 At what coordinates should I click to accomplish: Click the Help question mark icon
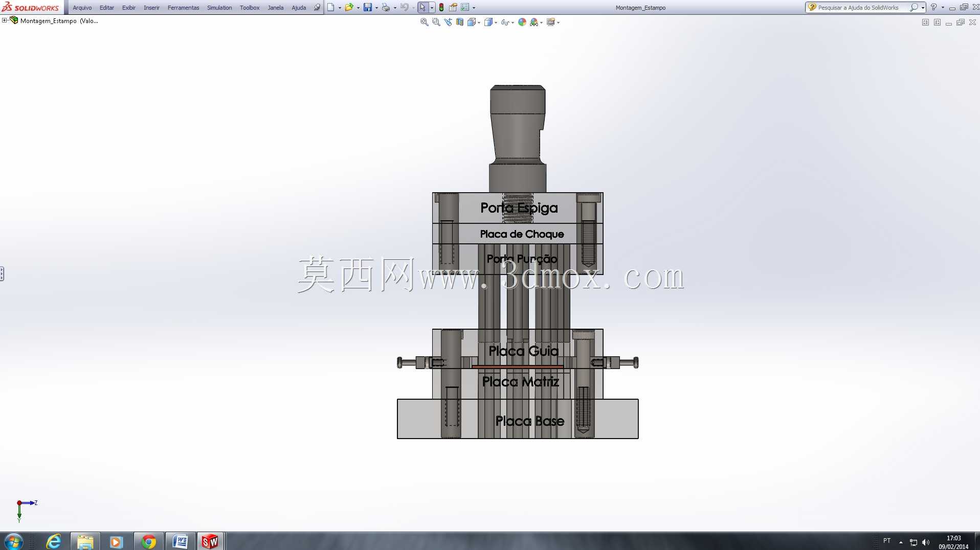pos(933,7)
